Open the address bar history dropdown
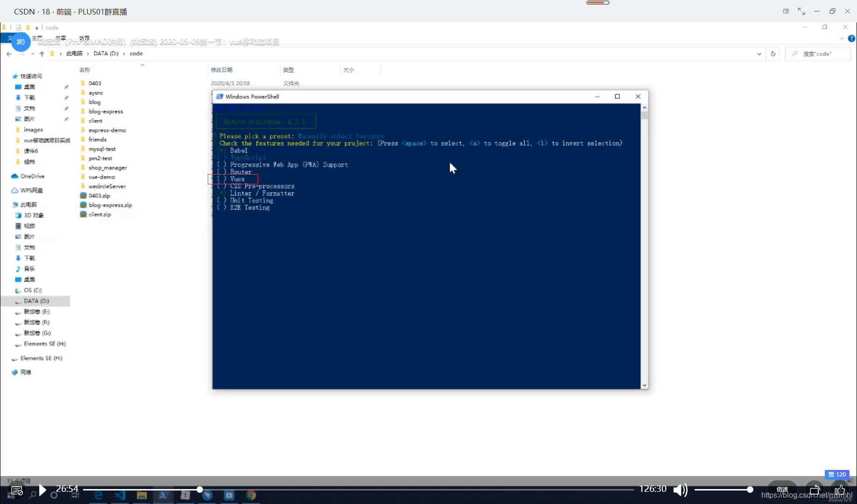 click(759, 54)
